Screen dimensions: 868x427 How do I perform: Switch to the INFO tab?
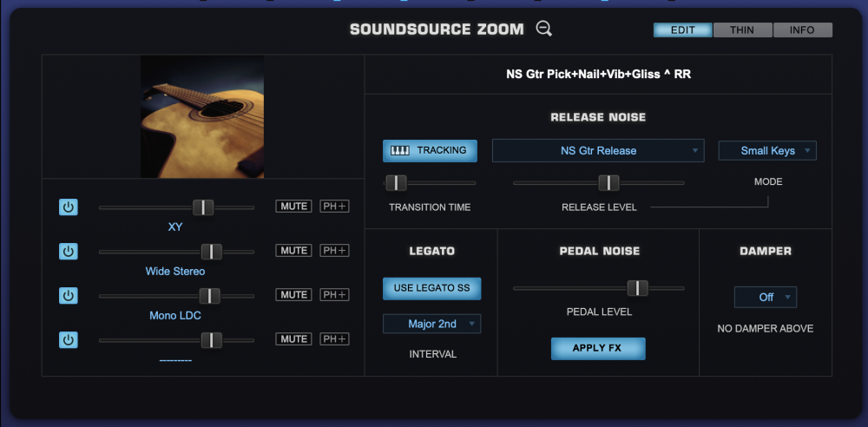802,30
